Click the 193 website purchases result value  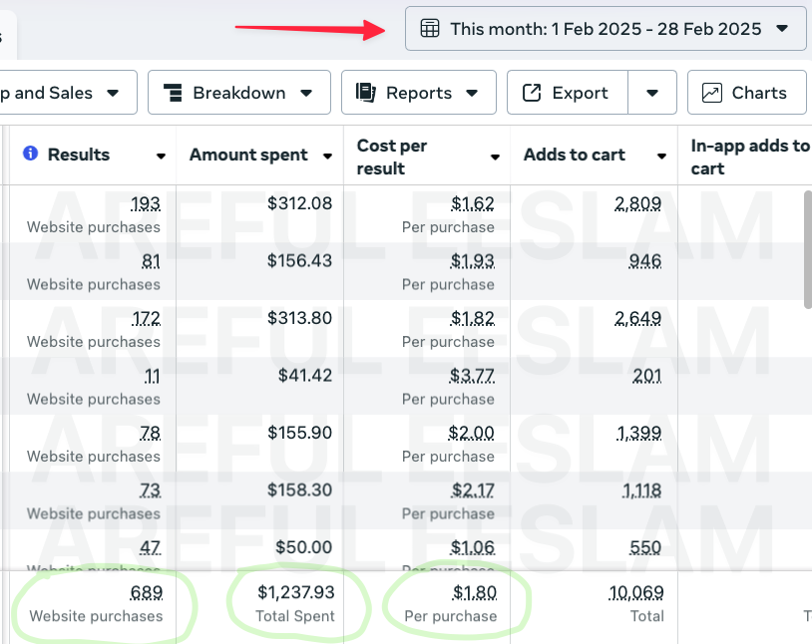(x=146, y=204)
